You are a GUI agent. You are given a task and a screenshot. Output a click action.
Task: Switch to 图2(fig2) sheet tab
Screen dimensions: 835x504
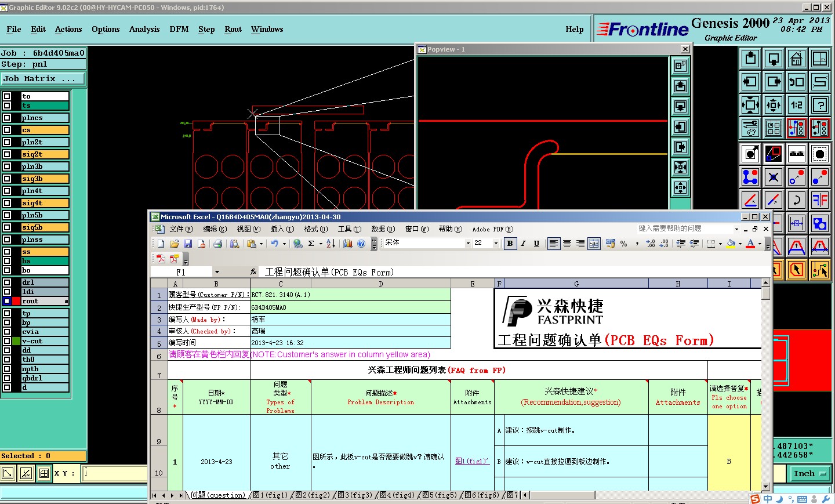pos(312,495)
